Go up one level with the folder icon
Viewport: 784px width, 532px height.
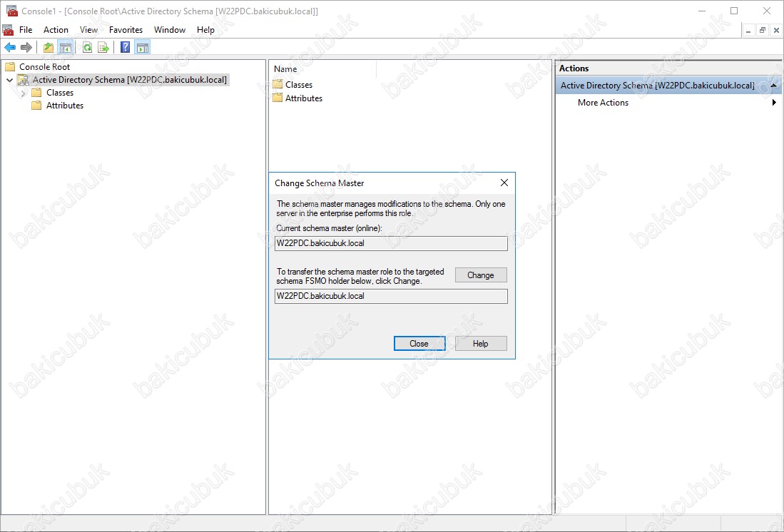point(49,48)
